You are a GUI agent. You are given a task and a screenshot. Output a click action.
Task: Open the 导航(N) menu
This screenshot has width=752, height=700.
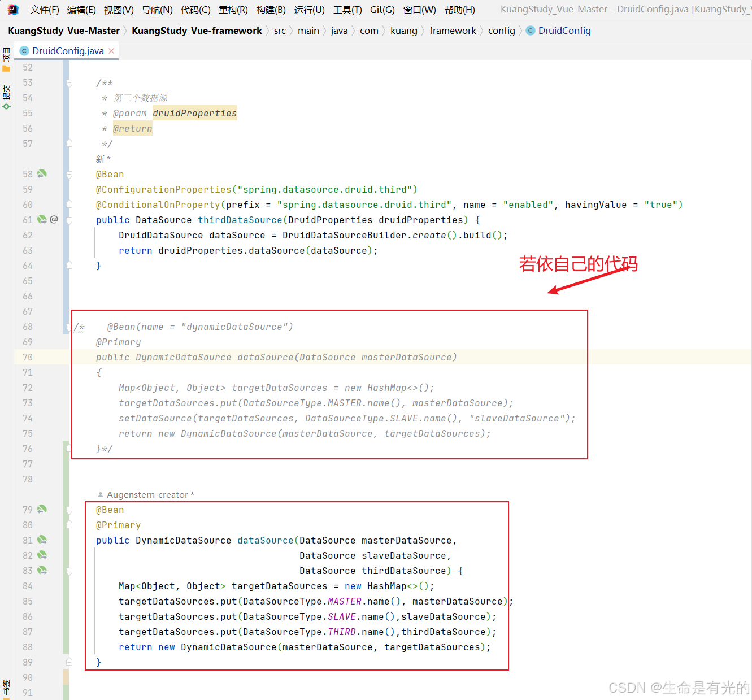click(x=157, y=10)
